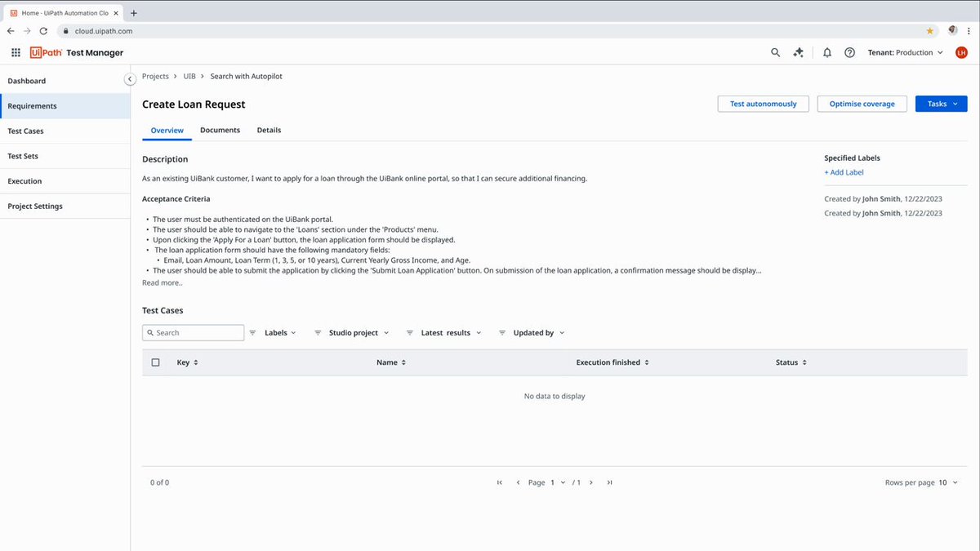The height and width of the screenshot is (551, 980).
Task: Check the select-all test cases checkbox
Action: point(156,362)
